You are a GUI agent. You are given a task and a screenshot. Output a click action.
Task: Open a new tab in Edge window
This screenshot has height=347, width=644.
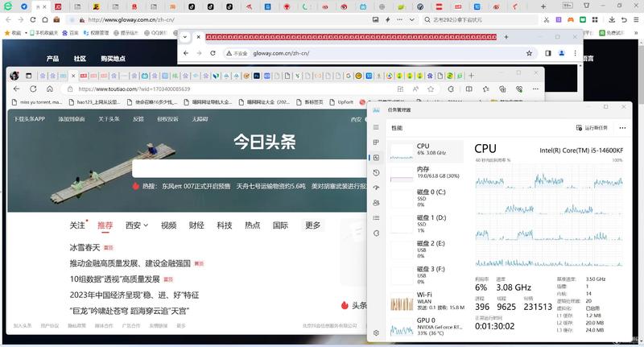471,76
